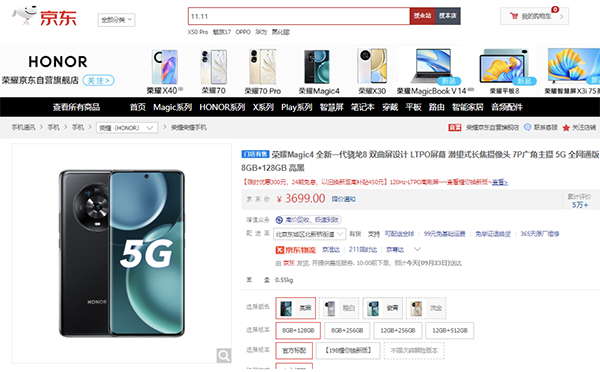Image resolution: width=600 pixels, height=372 pixels.
Task: Choose the gold color swatch option
Action: click(426, 308)
